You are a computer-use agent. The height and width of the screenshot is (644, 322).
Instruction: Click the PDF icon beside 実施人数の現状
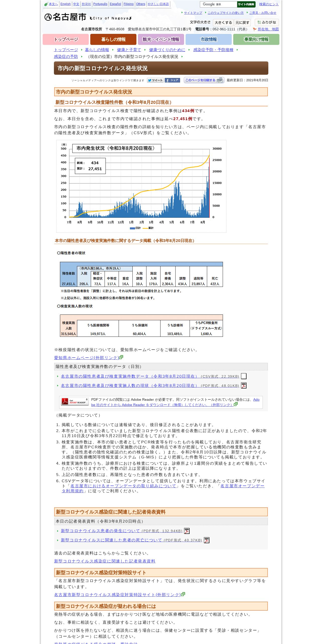(244, 385)
